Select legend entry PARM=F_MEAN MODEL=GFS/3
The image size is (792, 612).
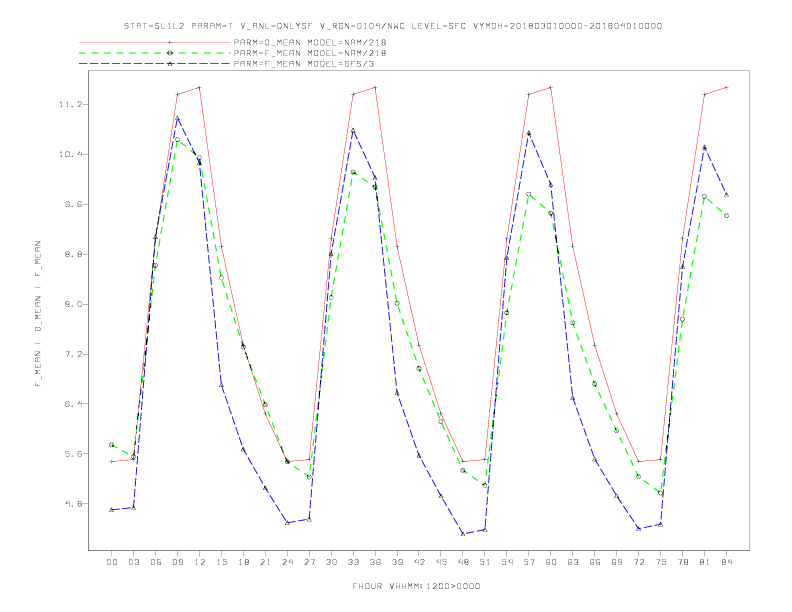[304, 64]
